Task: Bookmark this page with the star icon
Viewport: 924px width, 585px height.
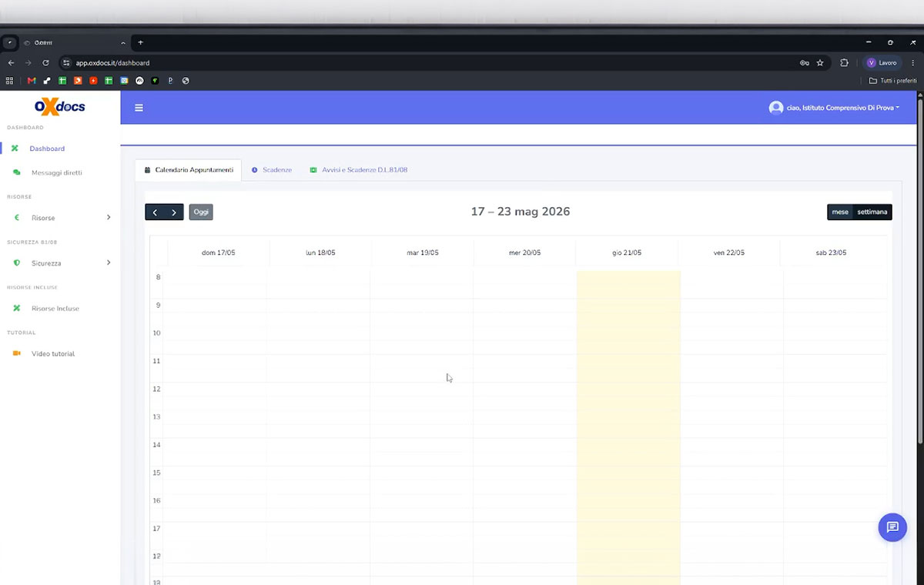Action: [x=820, y=63]
